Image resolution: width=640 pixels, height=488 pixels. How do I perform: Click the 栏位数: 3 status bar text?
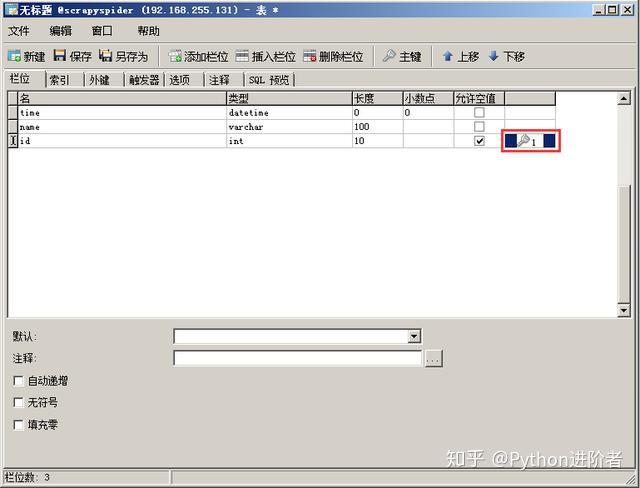pyautogui.click(x=27, y=477)
